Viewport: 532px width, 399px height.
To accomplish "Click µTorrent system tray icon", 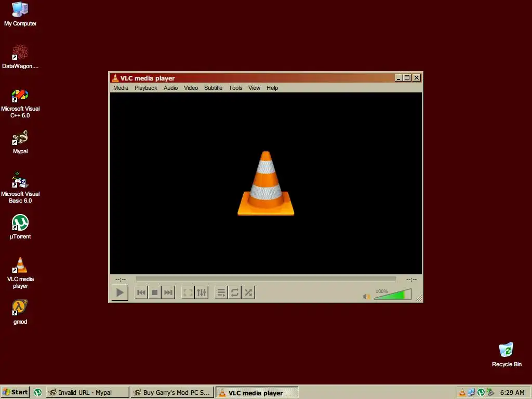I will pyautogui.click(x=481, y=393).
